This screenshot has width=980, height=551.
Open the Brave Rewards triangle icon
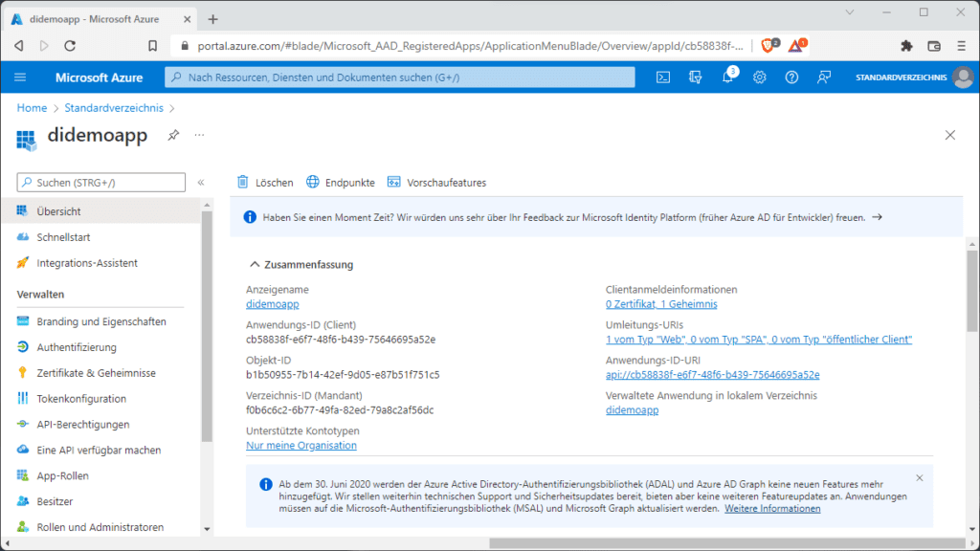click(x=797, y=45)
